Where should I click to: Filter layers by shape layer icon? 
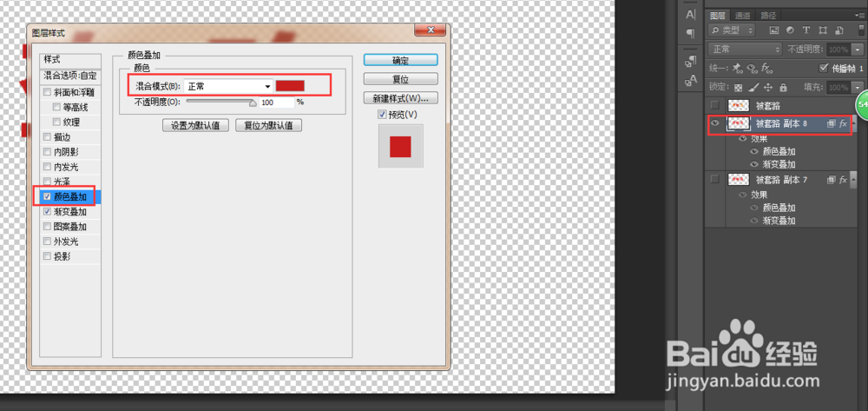pos(823,30)
